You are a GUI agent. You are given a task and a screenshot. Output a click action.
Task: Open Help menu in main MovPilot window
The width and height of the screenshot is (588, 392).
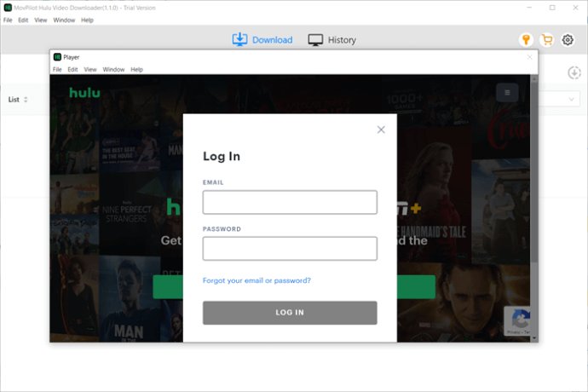pos(88,20)
